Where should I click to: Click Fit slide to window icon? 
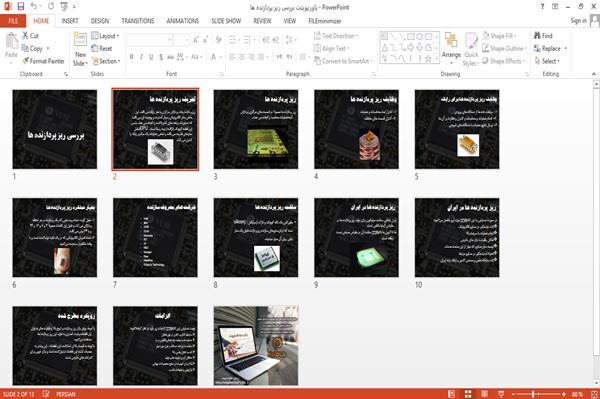594,394
